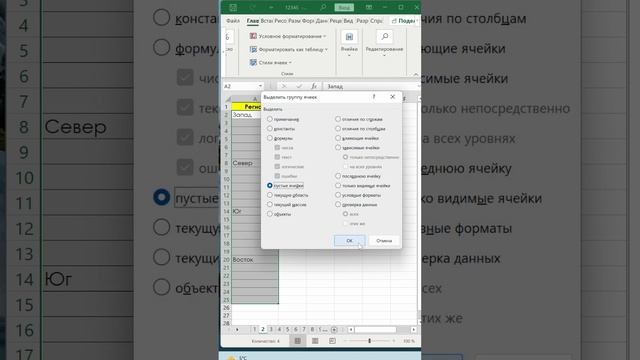Open the Name Box dropdown arrow

[x=260, y=86]
